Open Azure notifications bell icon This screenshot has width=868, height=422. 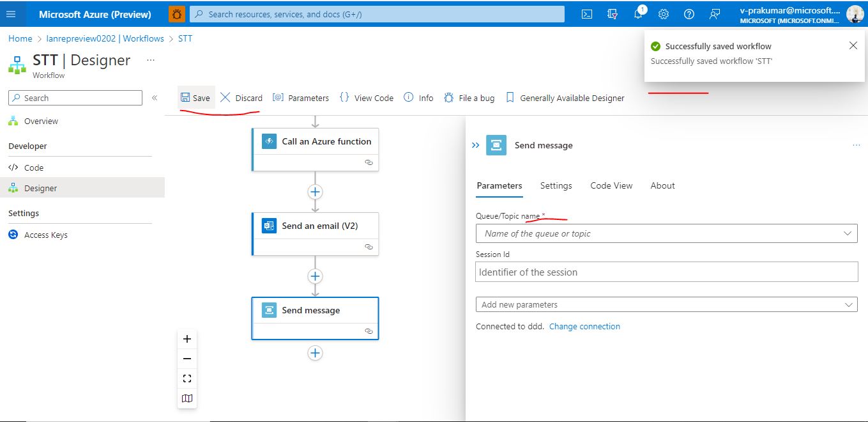[638, 14]
